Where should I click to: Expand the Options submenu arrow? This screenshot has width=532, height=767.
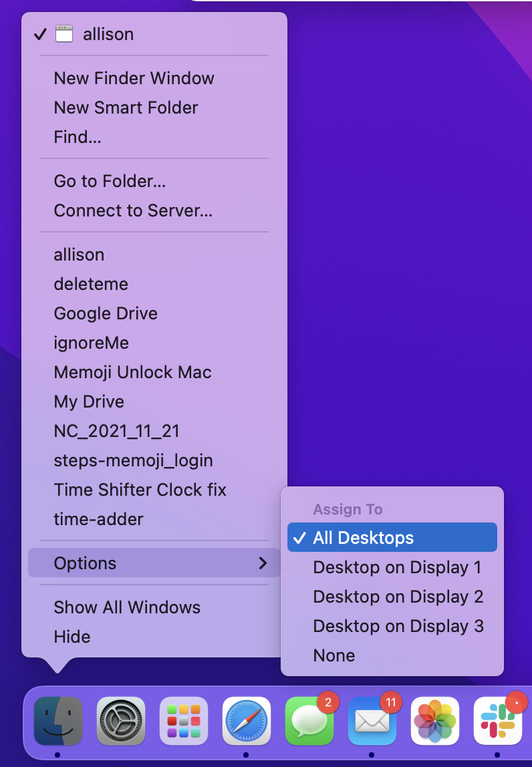coord(263,563)
